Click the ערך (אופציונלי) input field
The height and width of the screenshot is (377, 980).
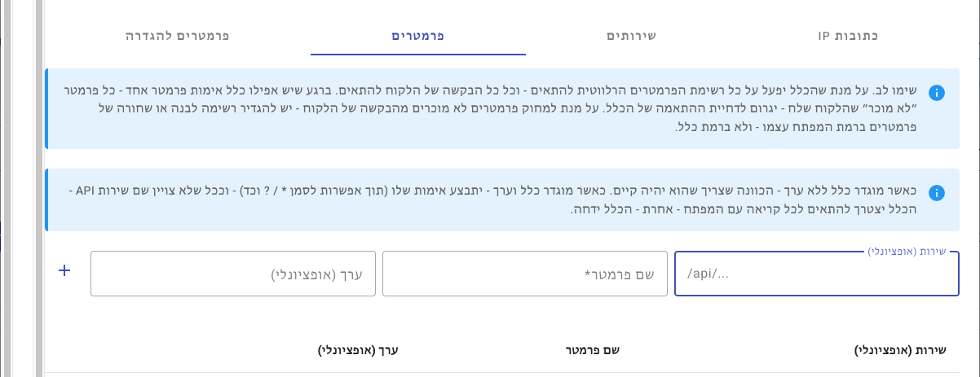232,274
